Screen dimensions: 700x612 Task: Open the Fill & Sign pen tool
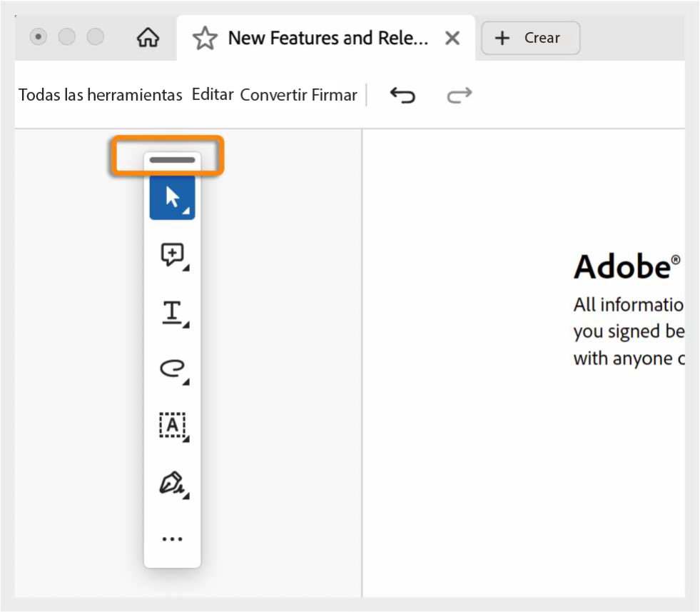coord(172,483)
